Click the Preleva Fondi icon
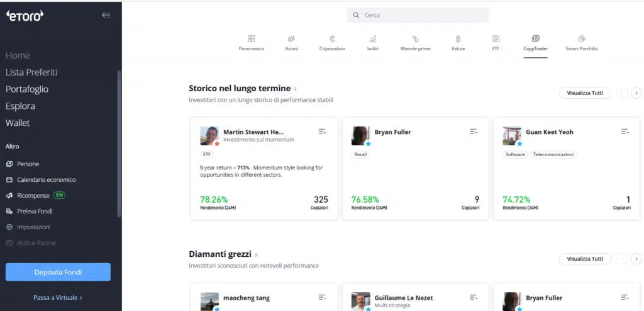 pyautogui.click(x=9, y=211)
